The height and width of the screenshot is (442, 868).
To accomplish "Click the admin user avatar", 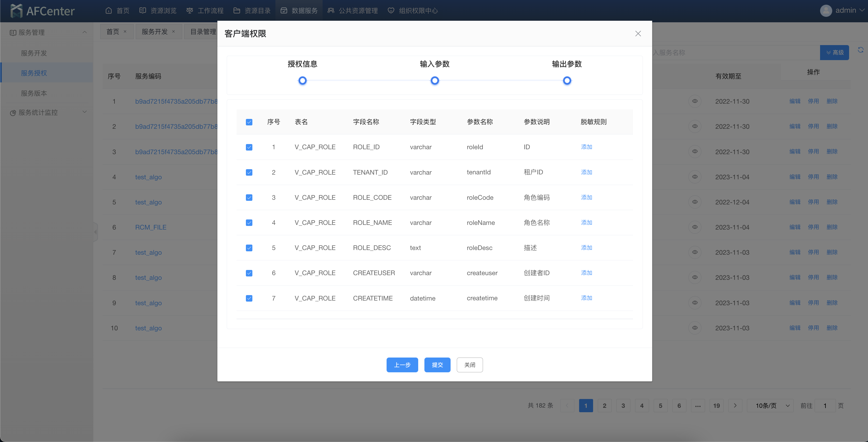I will click(x=826, y=10).
